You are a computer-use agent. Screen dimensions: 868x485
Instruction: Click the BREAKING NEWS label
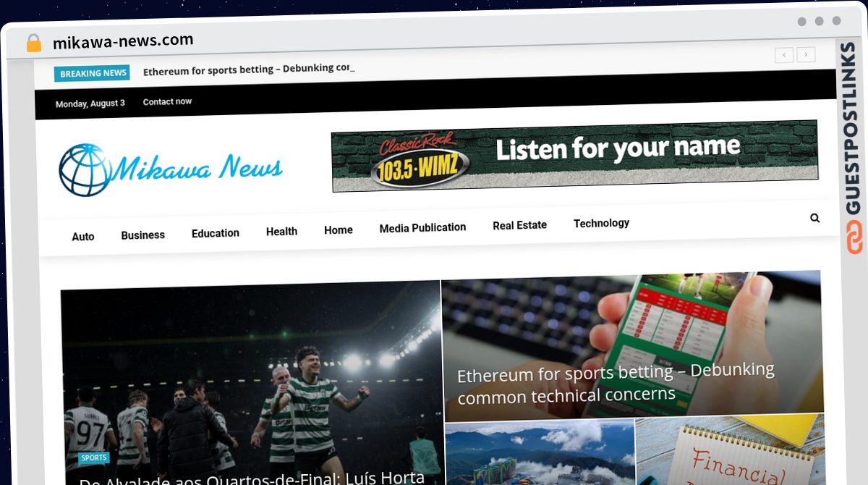tap(92, 73)
